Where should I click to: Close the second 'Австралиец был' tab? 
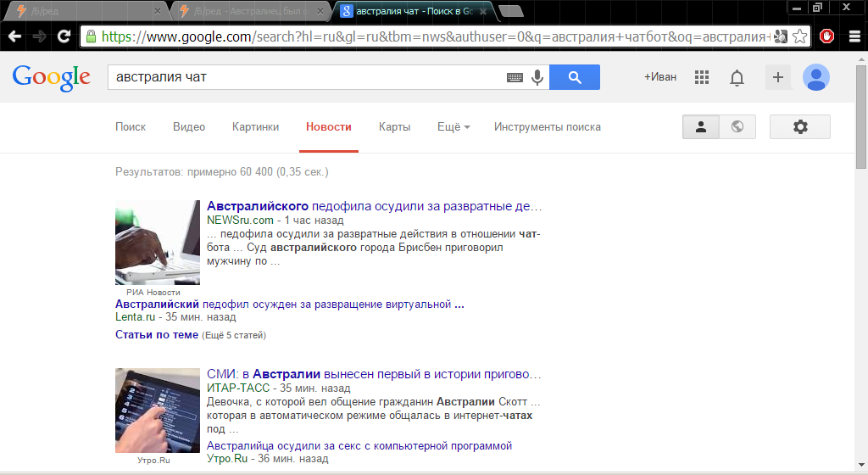pos(320,11)
